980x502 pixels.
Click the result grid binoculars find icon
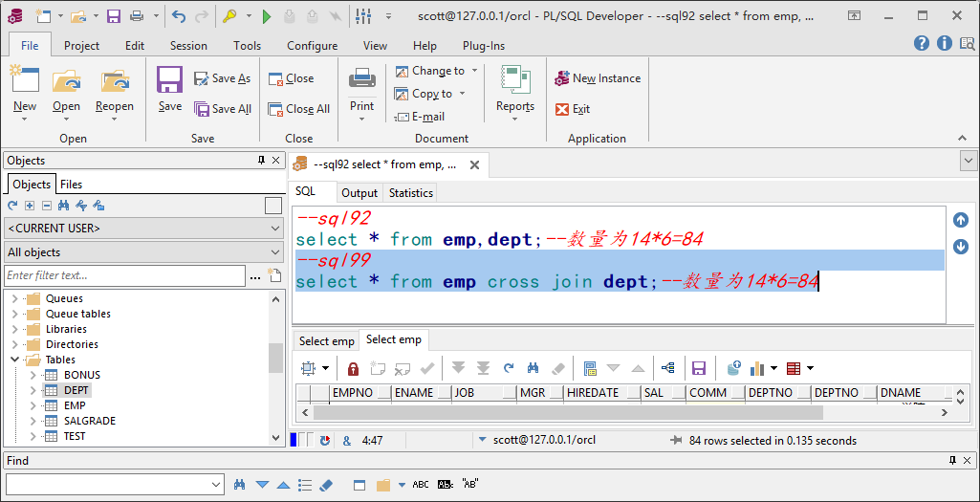click(x=533, y=368)
